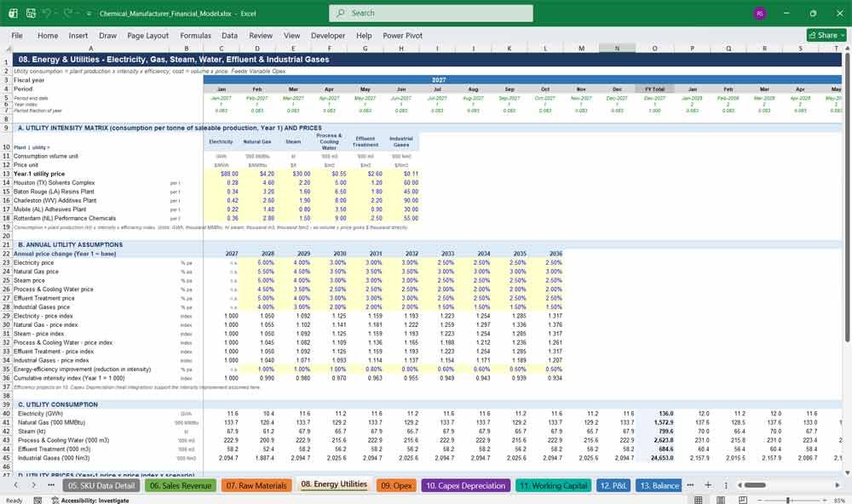The height and width of the screenshot is (504, 852).
Task: Click the Redo arrow icon
Action: click(x=68, y=13)
